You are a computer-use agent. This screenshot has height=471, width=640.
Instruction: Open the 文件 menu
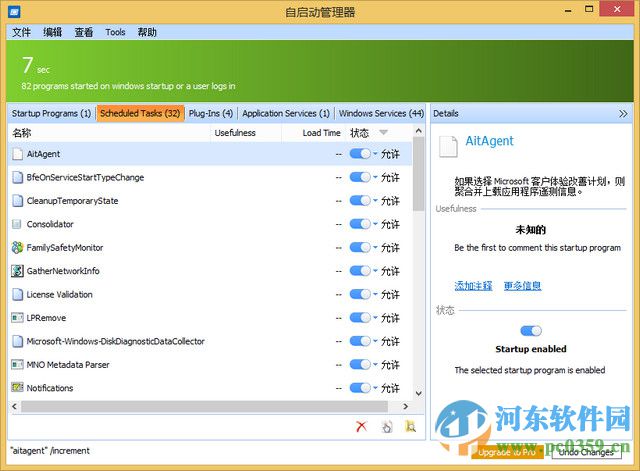[21, 32]
